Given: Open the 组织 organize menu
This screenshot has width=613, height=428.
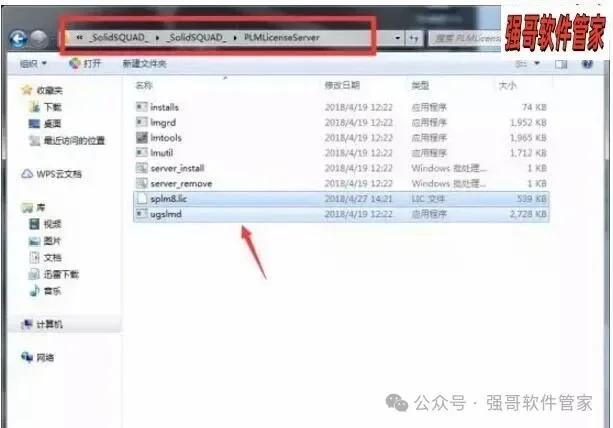Looking at the screenshot, I should (33, 63).
